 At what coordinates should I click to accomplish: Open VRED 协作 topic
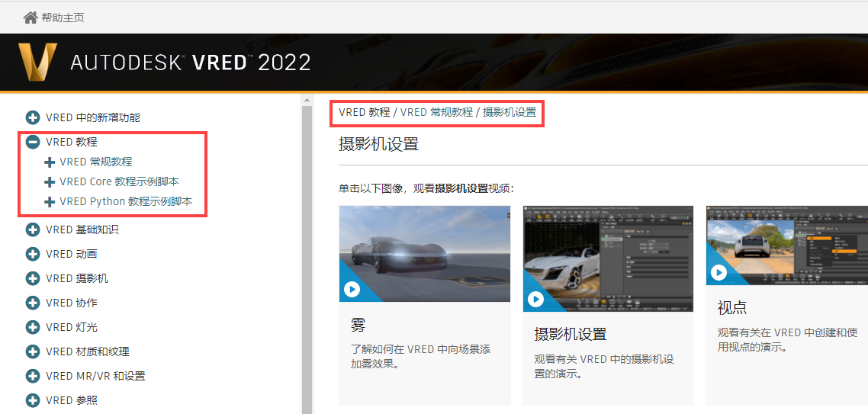72,303
